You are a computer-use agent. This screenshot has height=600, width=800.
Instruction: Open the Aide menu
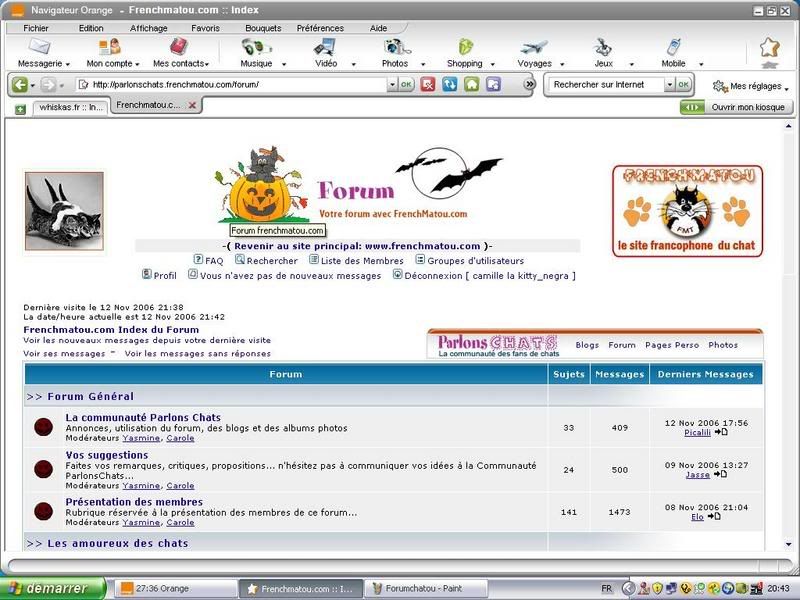click(378, 28)
